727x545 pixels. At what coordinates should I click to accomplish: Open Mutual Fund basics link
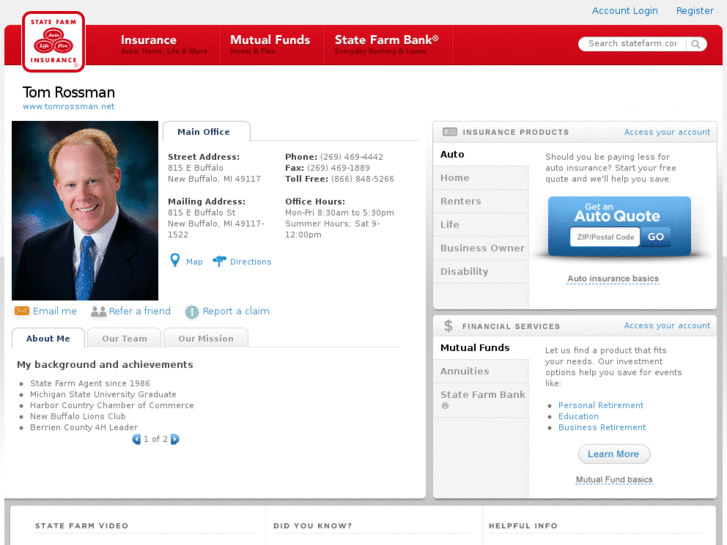point(614,480)
